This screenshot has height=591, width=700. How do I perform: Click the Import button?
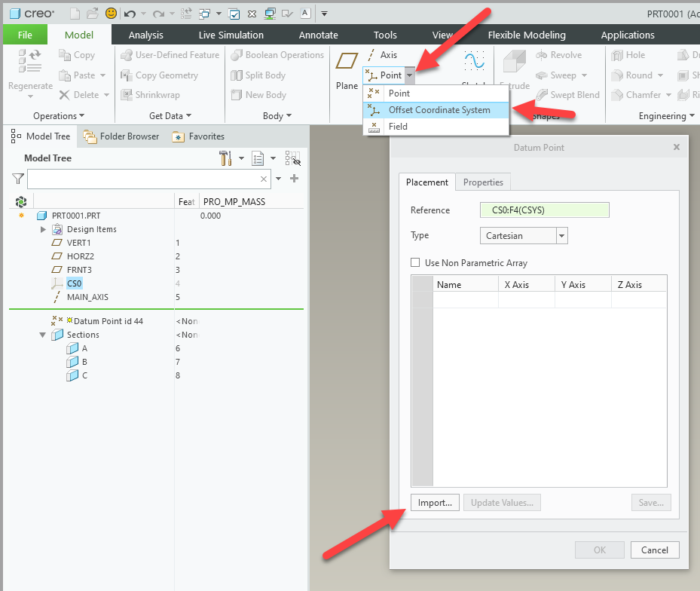click(435, 502)
